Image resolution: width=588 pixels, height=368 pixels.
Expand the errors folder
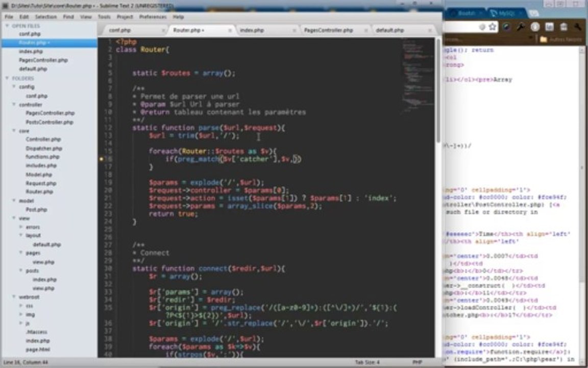coord(21,227)
